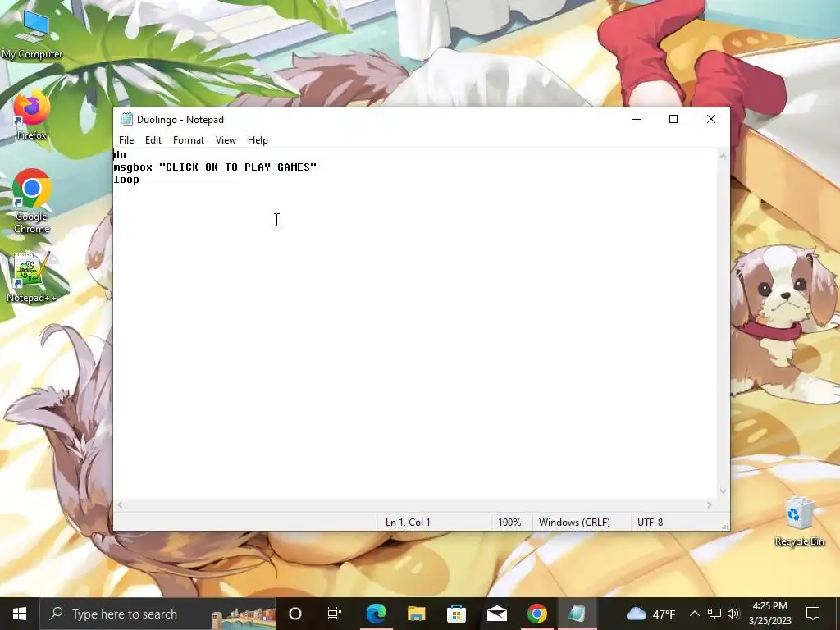This screenshot has height=630, width=840.
Task: Launch Microsoft Edge from the taskbar
Action: tap(376, 614)
